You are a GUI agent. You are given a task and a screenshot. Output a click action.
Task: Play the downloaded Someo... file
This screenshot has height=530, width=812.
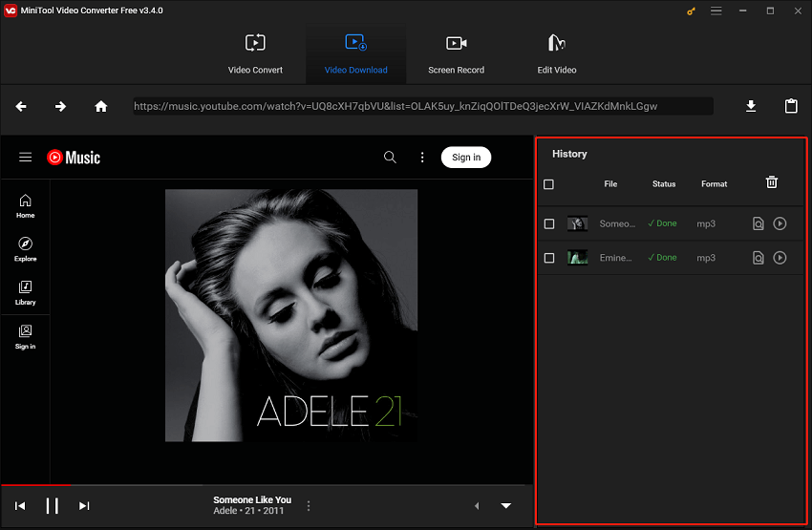780,223
